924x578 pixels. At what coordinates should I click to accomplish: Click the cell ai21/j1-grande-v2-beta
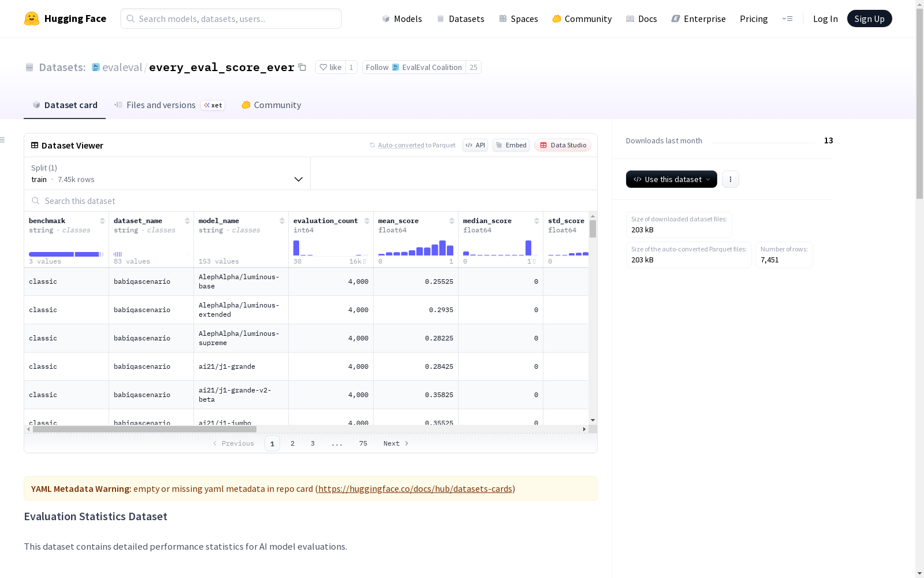(241, 395)
